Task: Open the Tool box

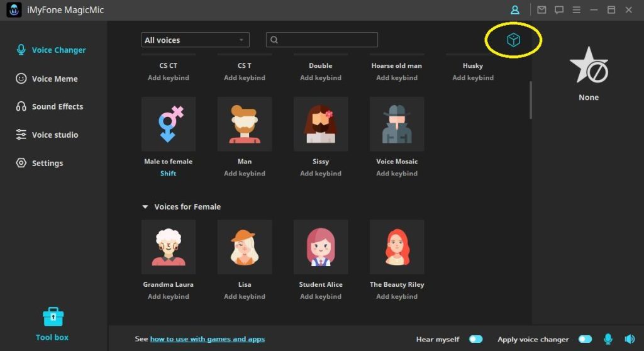Action: [53, 325]
